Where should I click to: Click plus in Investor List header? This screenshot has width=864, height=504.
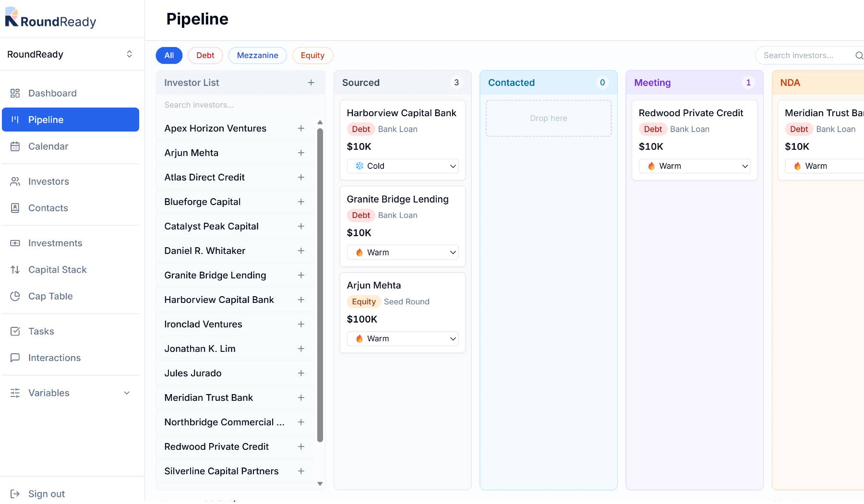[x=311, y=83]
